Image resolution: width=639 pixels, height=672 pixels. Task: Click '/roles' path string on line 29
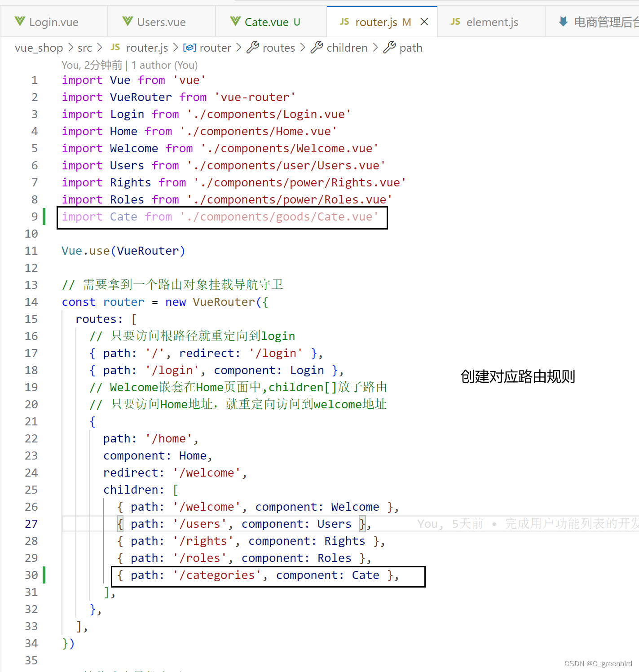click(x=200, y=558)
